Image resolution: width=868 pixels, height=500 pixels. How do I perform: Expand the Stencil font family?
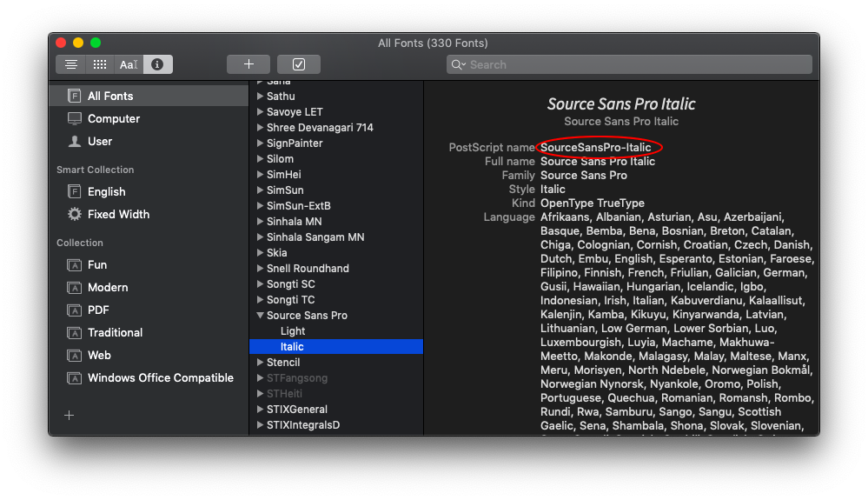click(x=260, y=363)
